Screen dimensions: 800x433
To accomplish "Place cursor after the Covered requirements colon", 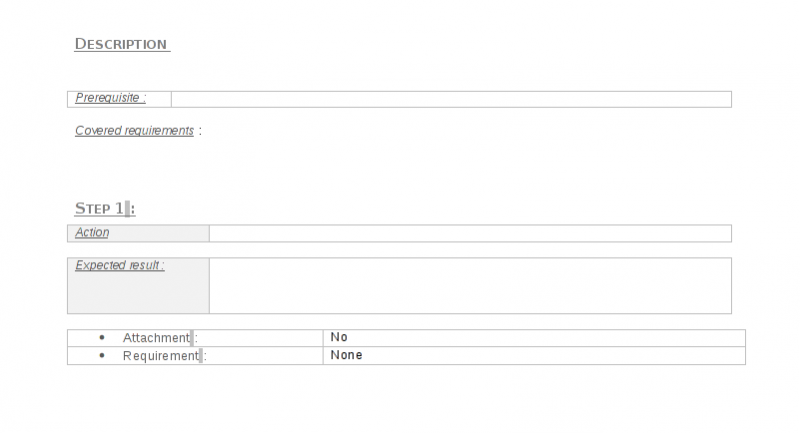I will pos(203,131).
